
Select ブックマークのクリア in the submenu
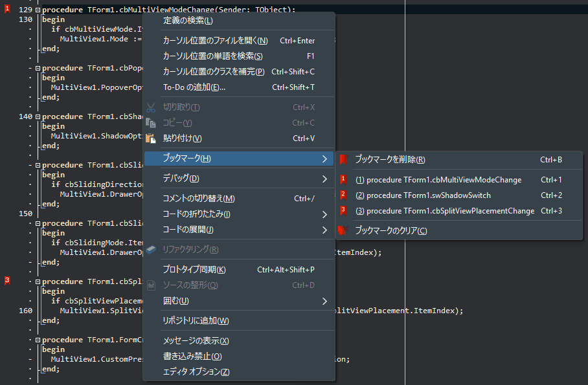(x=459, y=230)
